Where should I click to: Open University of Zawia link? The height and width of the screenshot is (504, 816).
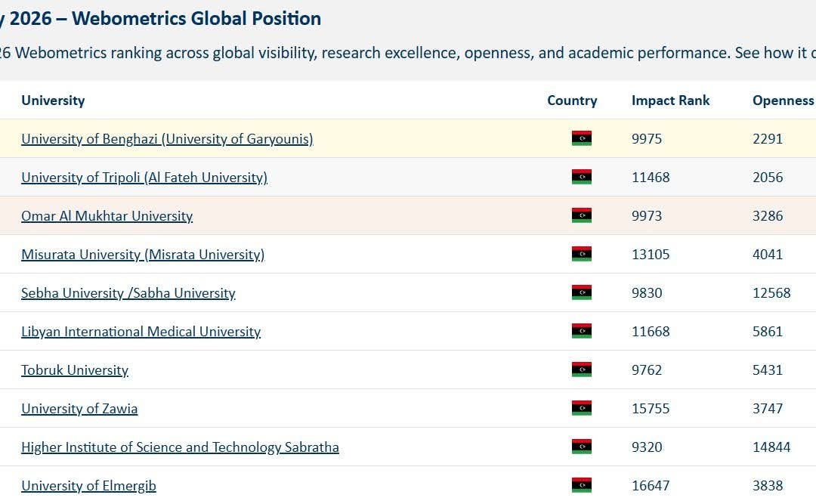79,409
